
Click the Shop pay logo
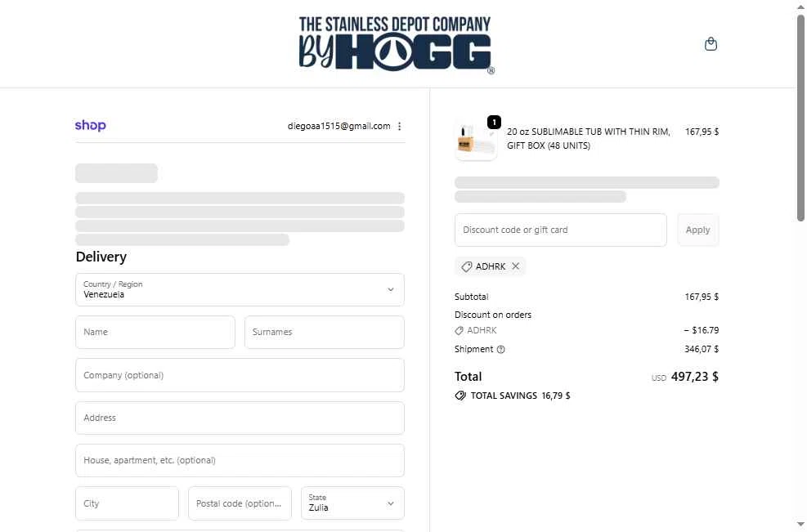91,126
